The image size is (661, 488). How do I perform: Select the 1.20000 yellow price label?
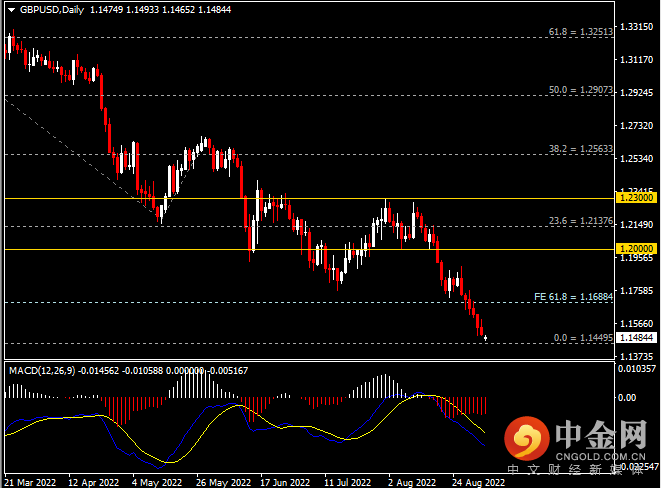tap(636, 249)
